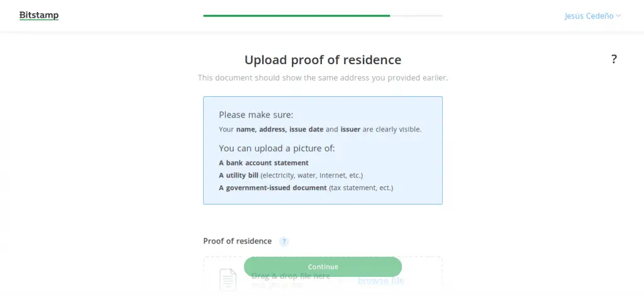Open the Jesús Cedeño account menu
Viewport: 644px width, 297px height.
[592, 16]
